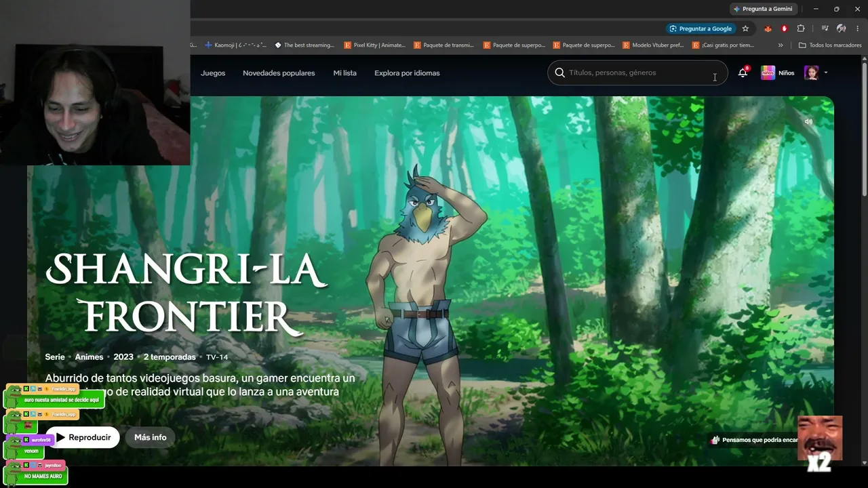
Task: Click the search magnifier icon
Action: [x=559, y=73]
